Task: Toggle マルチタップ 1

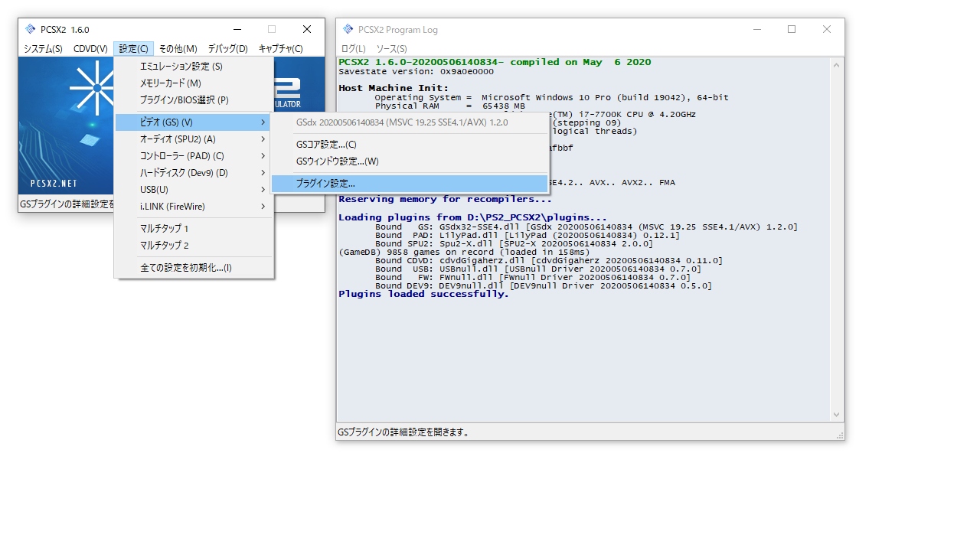Action: click(x=194, y=229)
